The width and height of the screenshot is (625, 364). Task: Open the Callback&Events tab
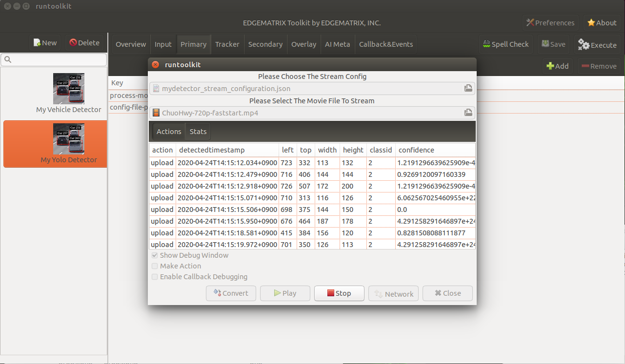point(386,44)
